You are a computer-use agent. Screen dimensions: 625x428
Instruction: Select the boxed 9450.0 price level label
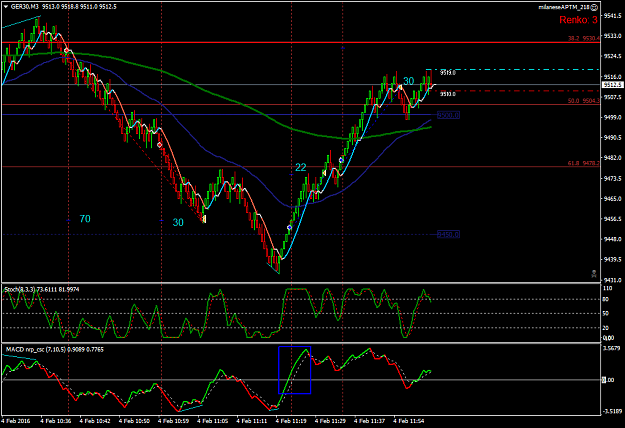click(x=448, y=234)
